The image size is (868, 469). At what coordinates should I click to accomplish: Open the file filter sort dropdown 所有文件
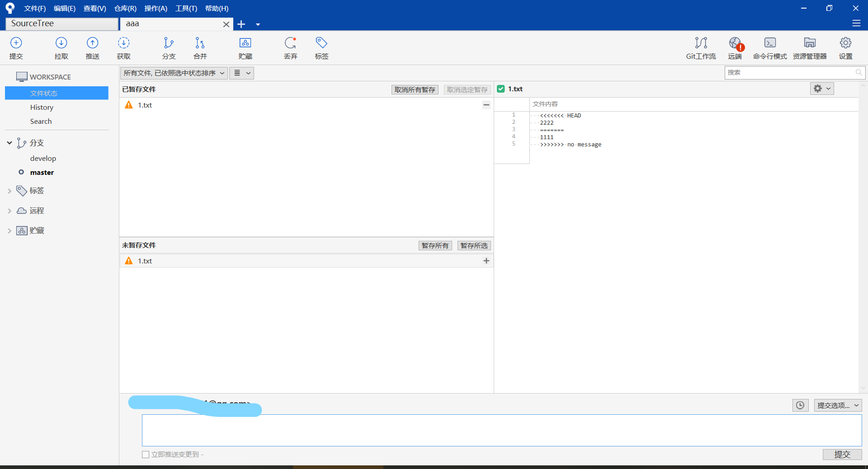tap(174, 73)
